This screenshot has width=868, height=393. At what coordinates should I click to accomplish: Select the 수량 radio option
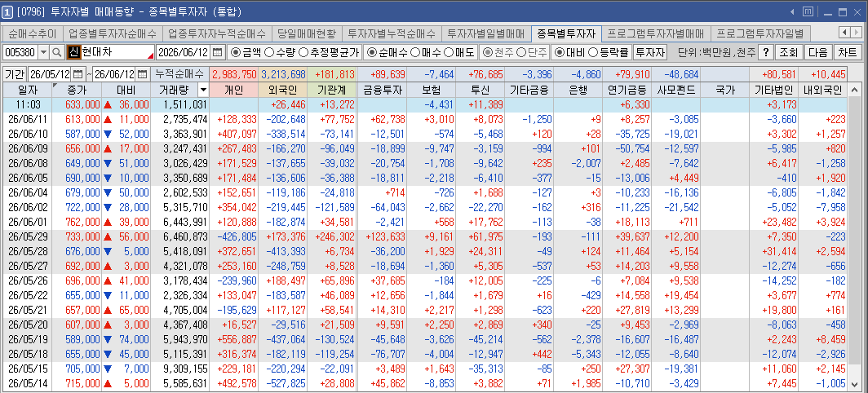tap(269, 52)
